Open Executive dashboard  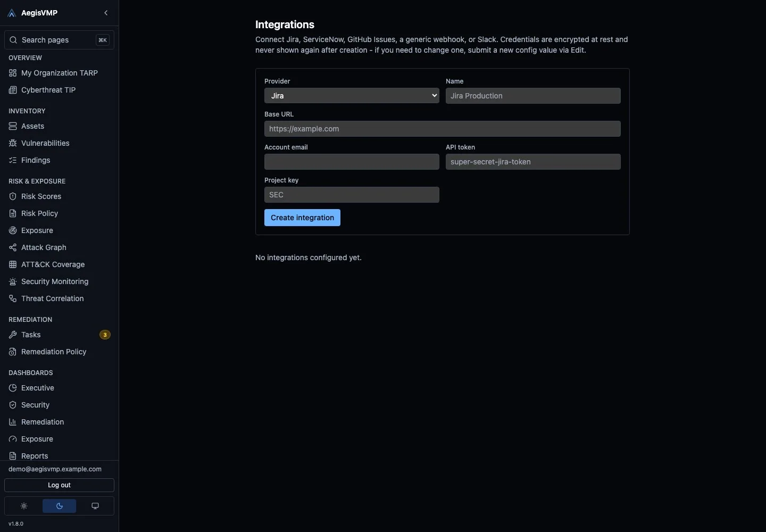point(59,388)
